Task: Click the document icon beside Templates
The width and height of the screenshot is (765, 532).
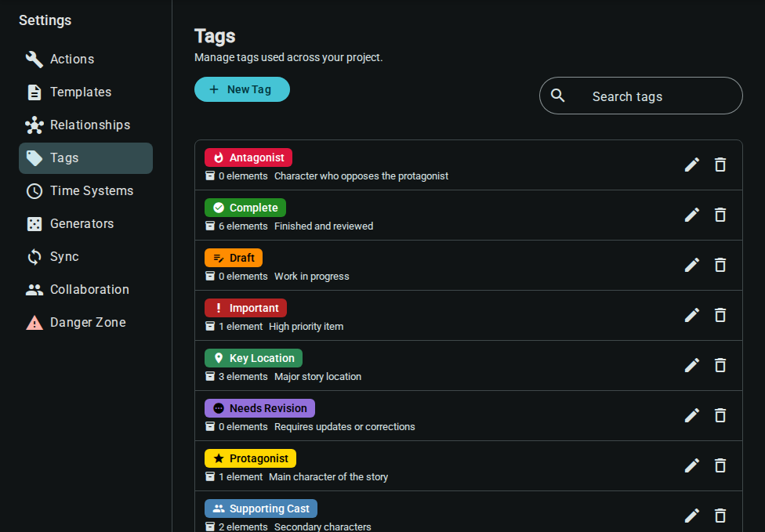Action: (x=34, y=92)
